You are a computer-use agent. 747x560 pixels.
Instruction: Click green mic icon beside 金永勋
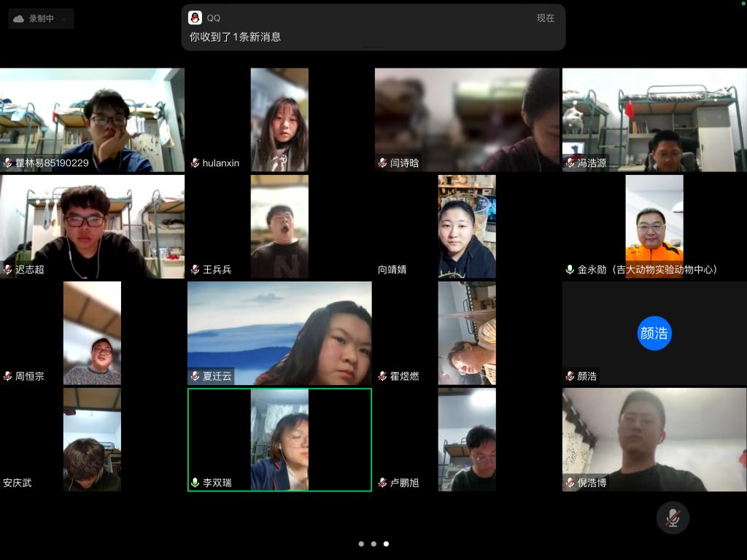coord(570,270)
